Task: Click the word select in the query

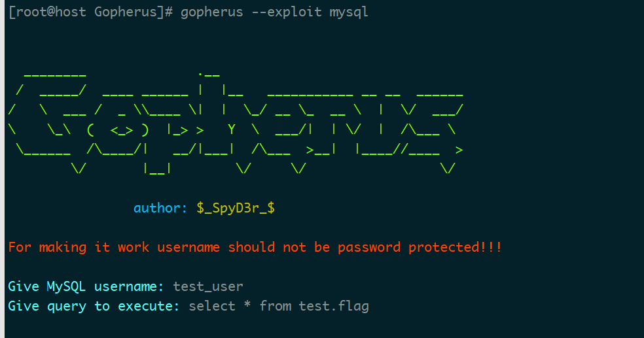Action: pyautogui.click(x=212, y=306)
